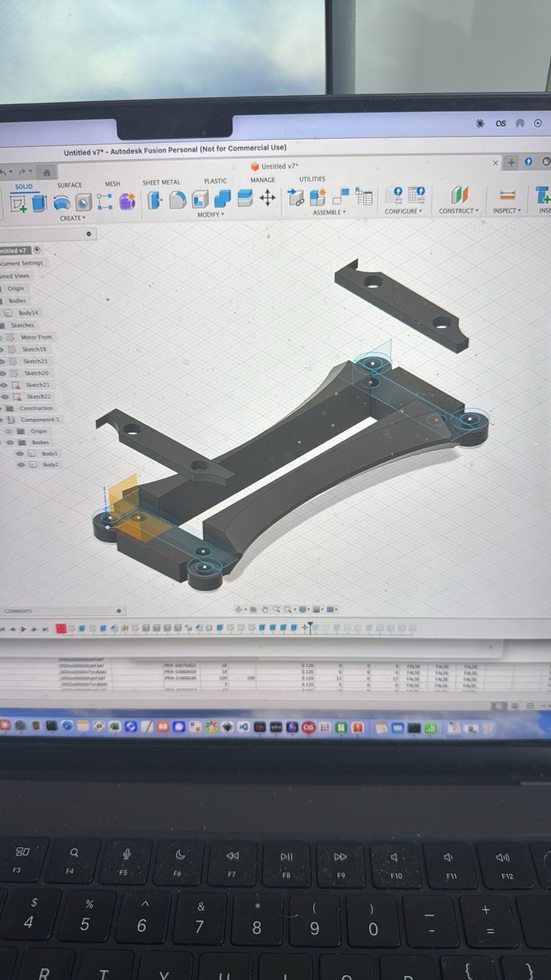Expand the Construction folder in browser
The height and width of the screenshot is (980, 551).
click(x=2, y=408)
